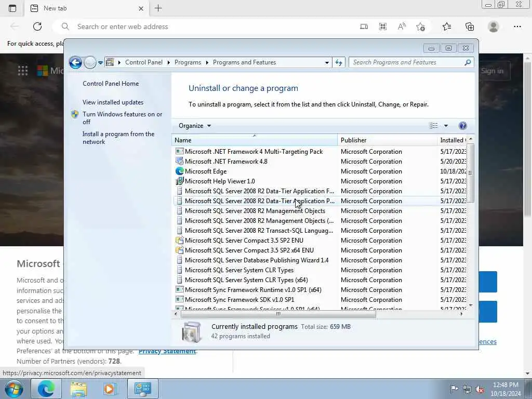Open the Windows Start button
This screenshot has width=532, height=399.
tap(14, 389)
